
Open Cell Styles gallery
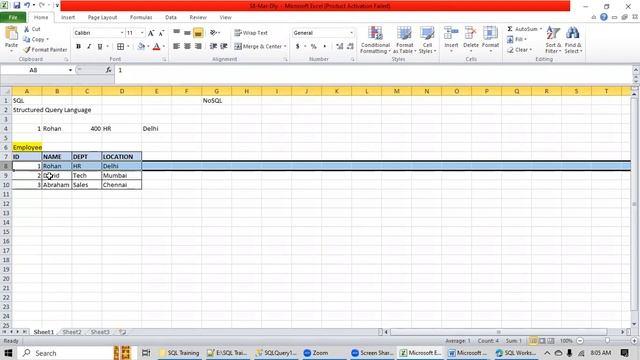427,40
